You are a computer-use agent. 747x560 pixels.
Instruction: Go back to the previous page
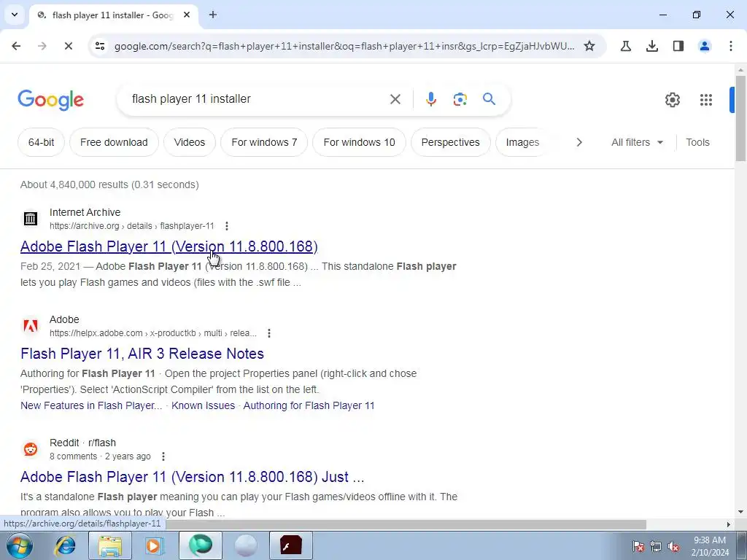click(16, 46)
